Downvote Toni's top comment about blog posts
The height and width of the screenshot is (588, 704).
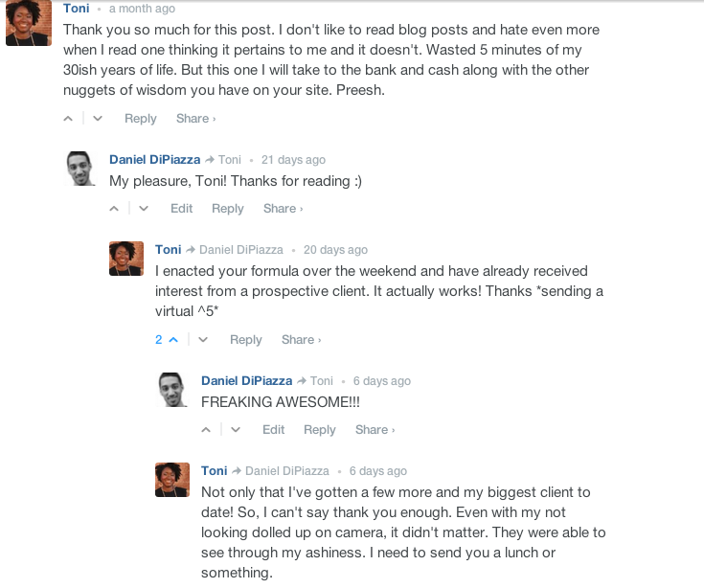click(97, 119)
